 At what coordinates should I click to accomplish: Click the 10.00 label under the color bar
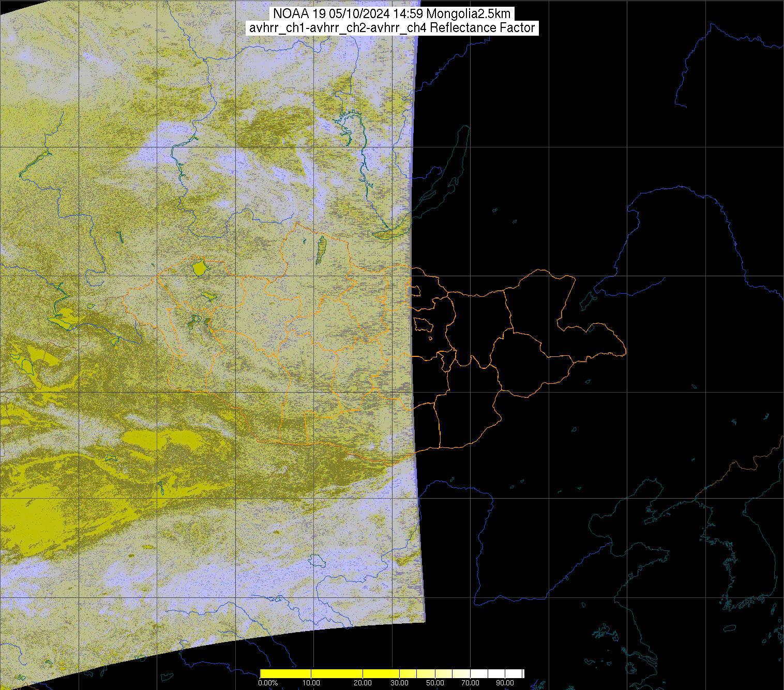[x=311, y=683]
